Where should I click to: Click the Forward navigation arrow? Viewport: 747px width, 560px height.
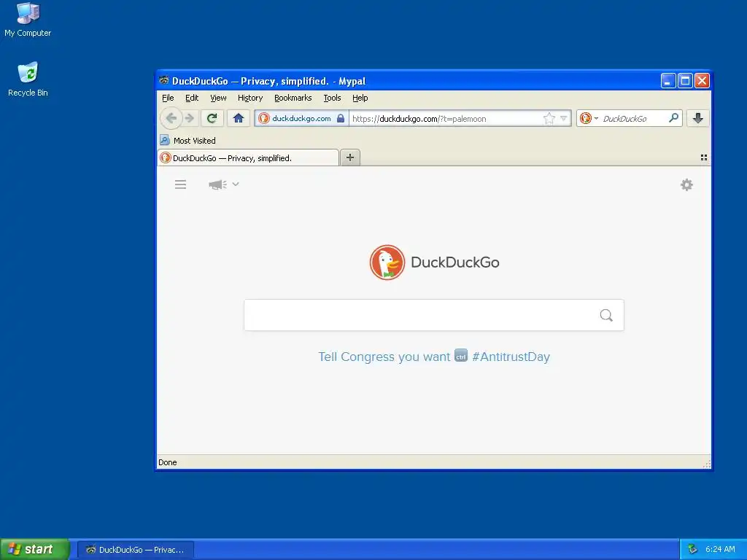click(190, 118)
